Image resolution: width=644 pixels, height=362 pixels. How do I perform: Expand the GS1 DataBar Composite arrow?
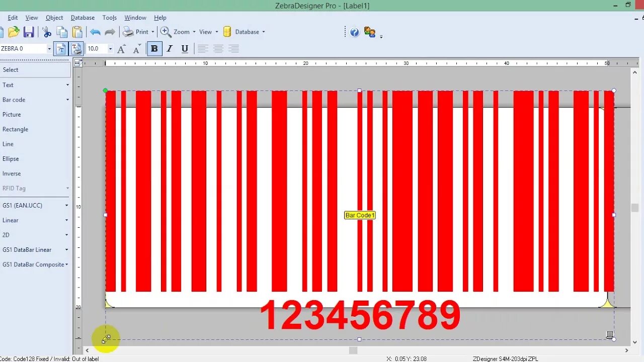pos(66,264)
